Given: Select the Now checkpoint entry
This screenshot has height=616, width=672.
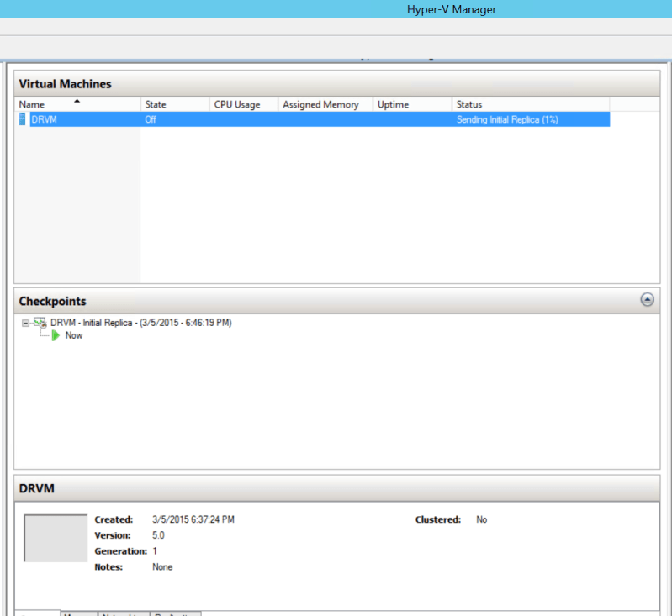Looking at the screenshot, I should [x=74, y=335].
